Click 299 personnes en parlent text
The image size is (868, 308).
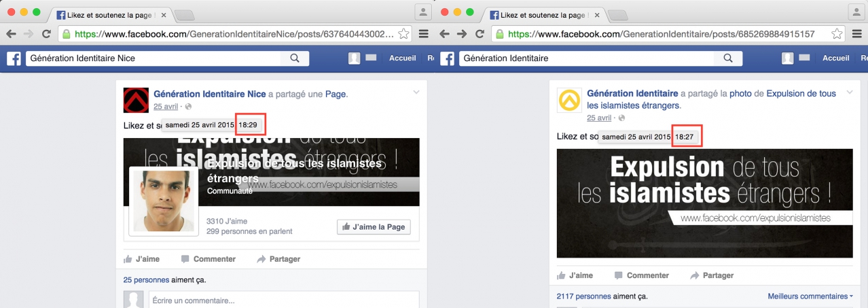coord(249,231)
